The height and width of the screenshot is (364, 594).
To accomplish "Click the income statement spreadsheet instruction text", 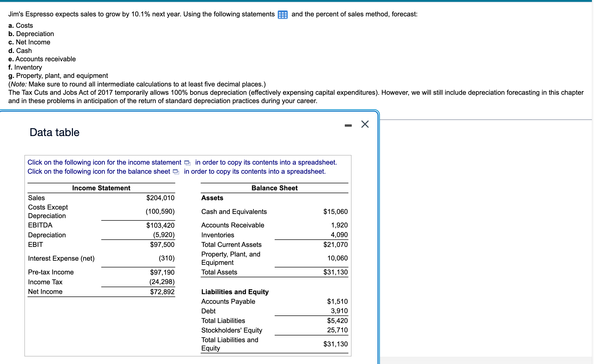I will [x=104, y=163].
